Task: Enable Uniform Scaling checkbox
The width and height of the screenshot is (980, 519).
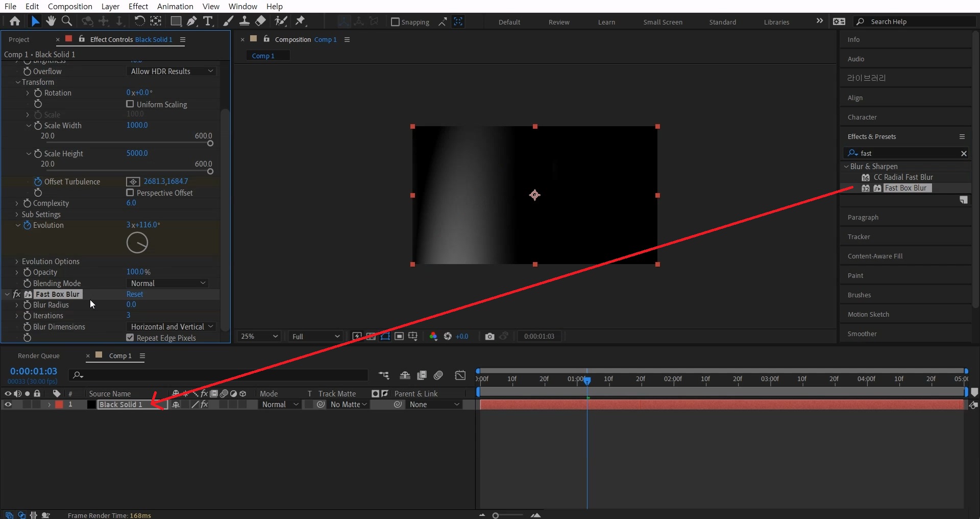Action: pos(130,104)
